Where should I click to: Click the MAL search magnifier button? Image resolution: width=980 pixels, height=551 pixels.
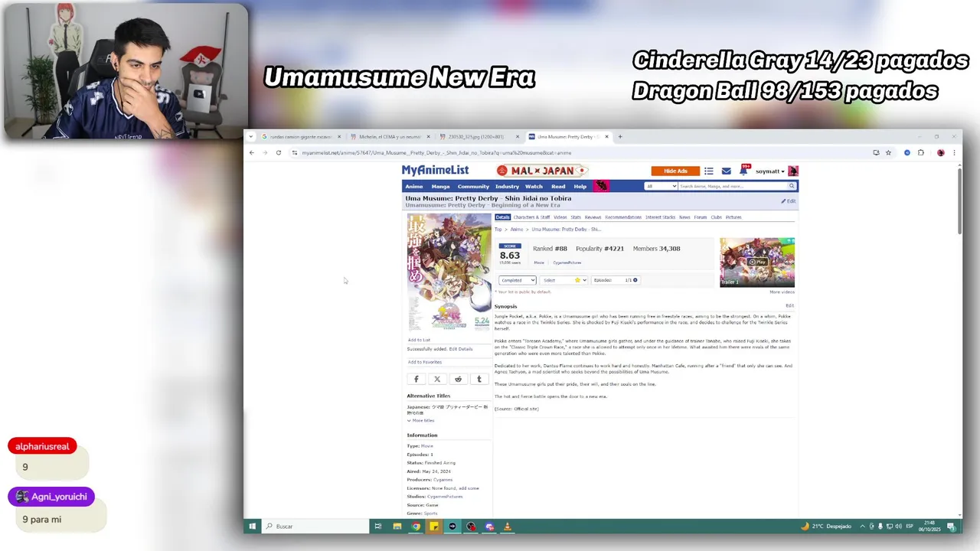tap(792, 186)
